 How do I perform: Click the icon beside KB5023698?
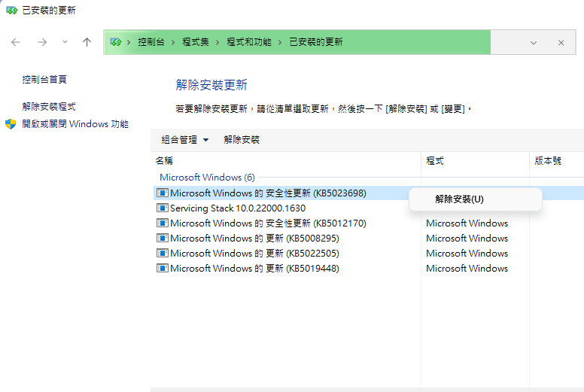[x=163, y=193]
